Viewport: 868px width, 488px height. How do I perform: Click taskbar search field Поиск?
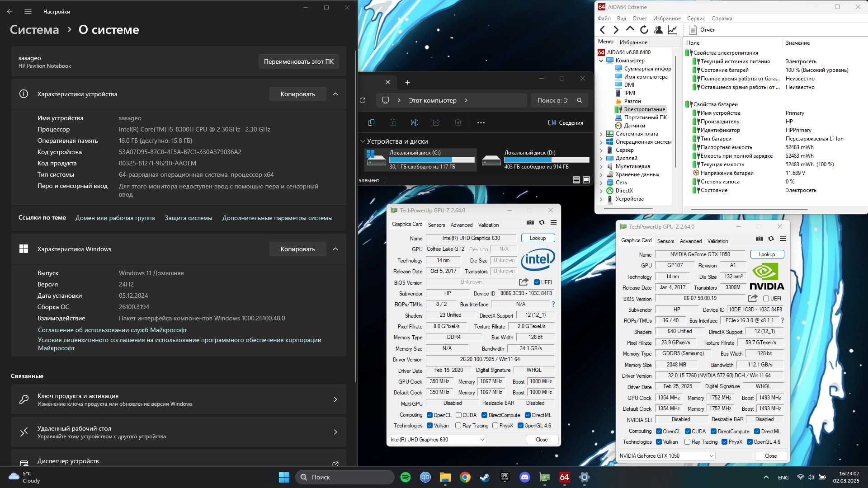345,477
